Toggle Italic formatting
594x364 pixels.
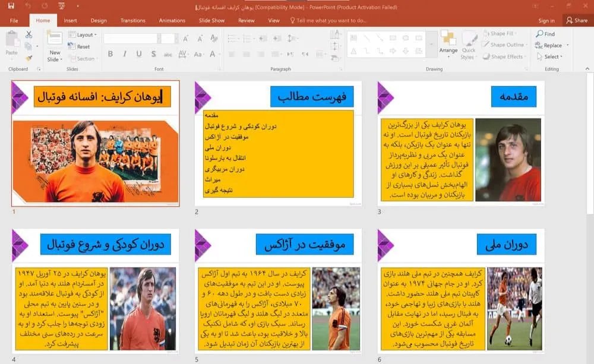[x=125, y=54]
